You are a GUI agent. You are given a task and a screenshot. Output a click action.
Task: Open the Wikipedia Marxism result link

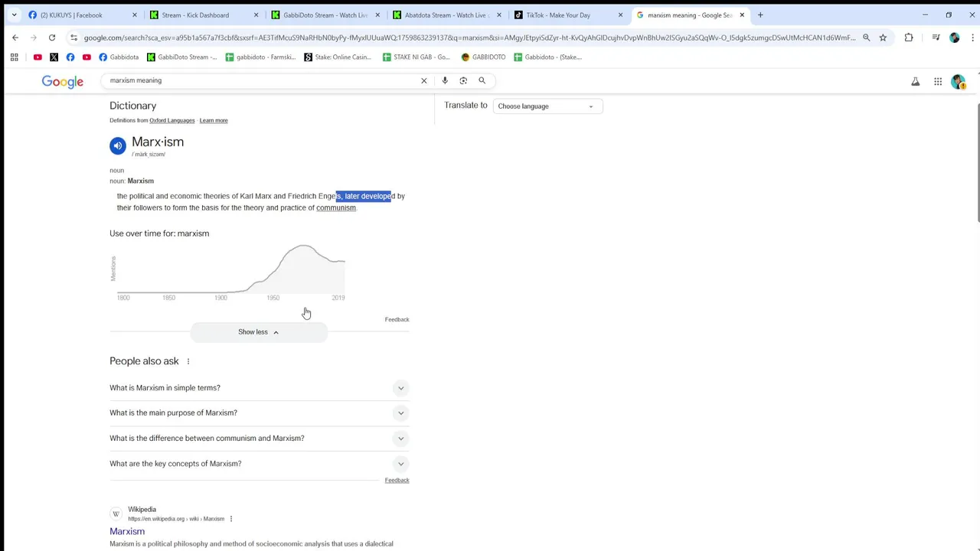point(127,531)
